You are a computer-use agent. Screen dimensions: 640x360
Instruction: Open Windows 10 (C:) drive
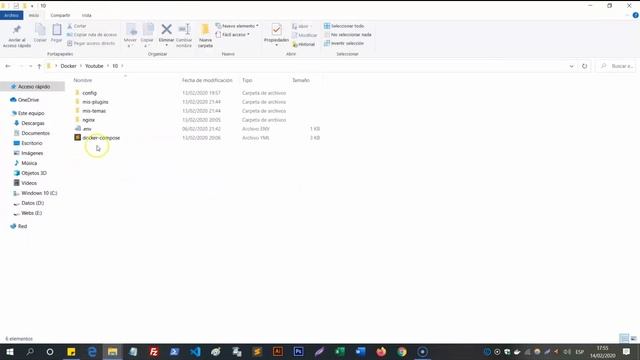[39, 193]
